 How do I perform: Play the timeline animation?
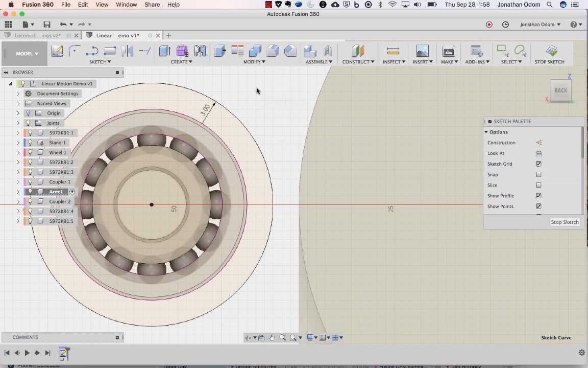[x=27, y=353]
